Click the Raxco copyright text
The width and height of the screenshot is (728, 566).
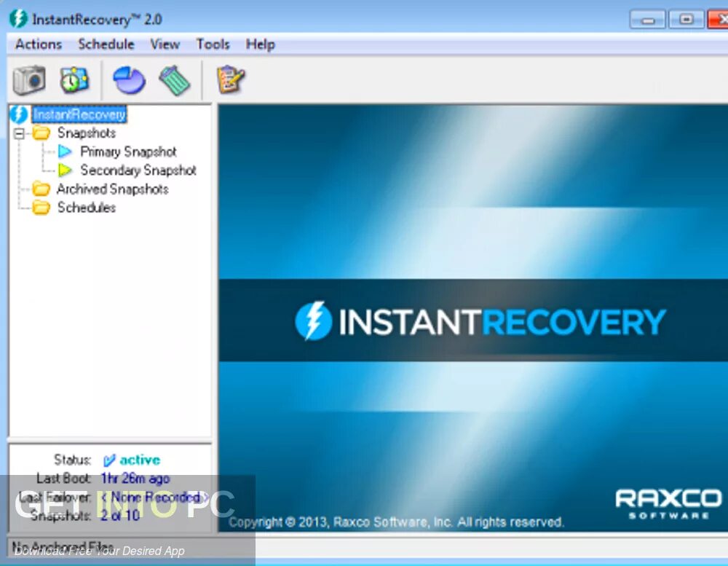tap(397, 522)
